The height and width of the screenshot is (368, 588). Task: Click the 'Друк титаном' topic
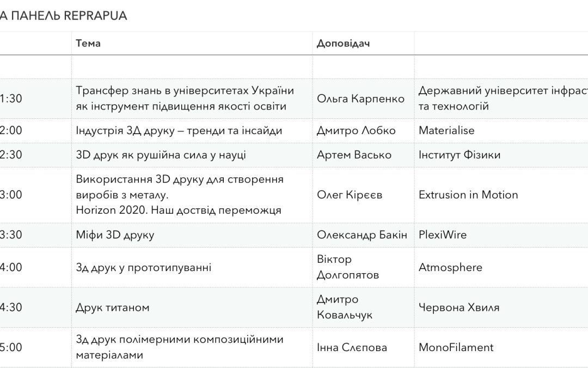(x=113, y=307)
